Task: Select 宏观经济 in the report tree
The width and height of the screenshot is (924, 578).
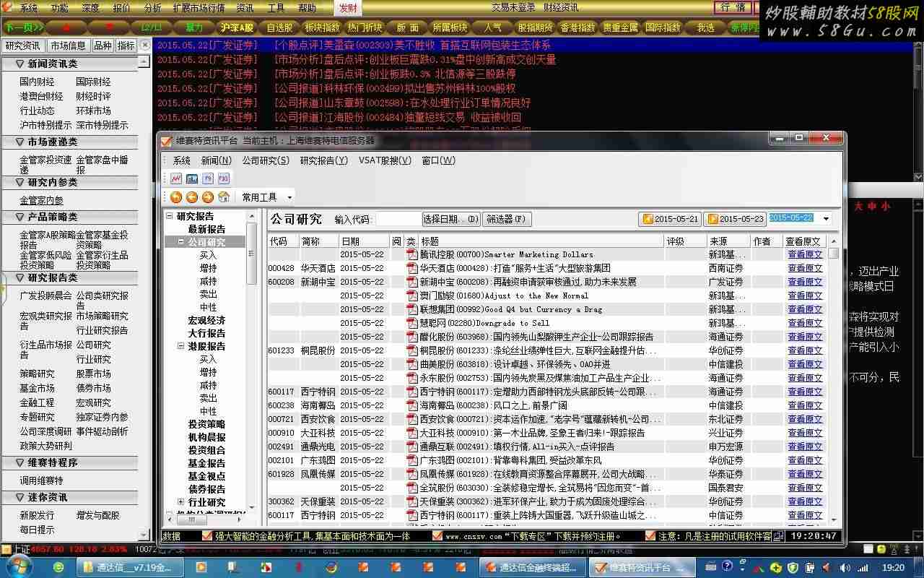Action: (x=206, y=320)
